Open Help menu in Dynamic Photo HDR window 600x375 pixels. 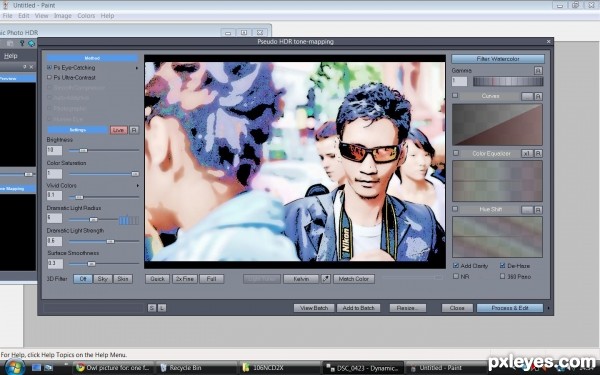11,56
